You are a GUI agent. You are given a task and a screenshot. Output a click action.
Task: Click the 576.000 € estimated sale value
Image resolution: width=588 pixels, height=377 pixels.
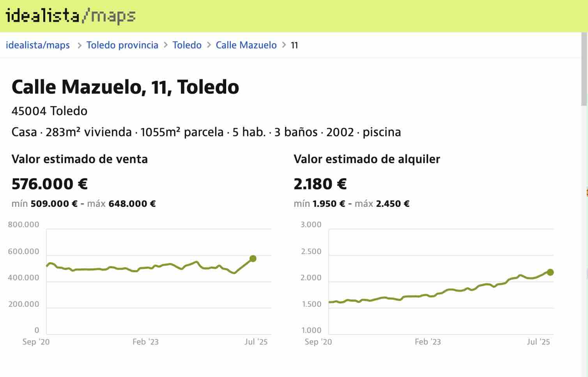(50, 184)
